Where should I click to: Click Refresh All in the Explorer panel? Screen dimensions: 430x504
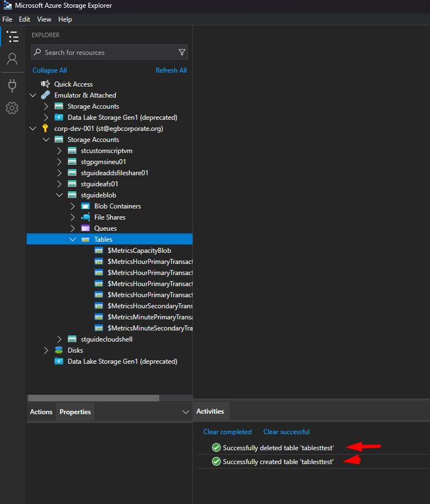(x=171, y=70)
